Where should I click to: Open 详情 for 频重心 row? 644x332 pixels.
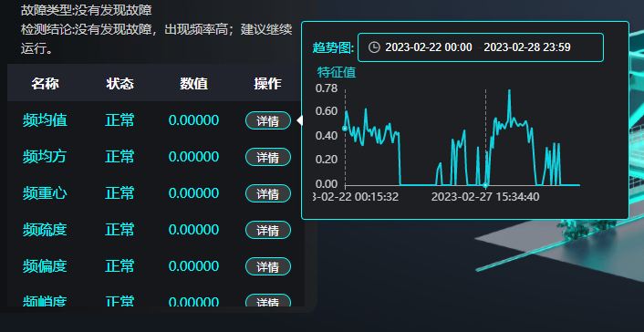[268, 193]
